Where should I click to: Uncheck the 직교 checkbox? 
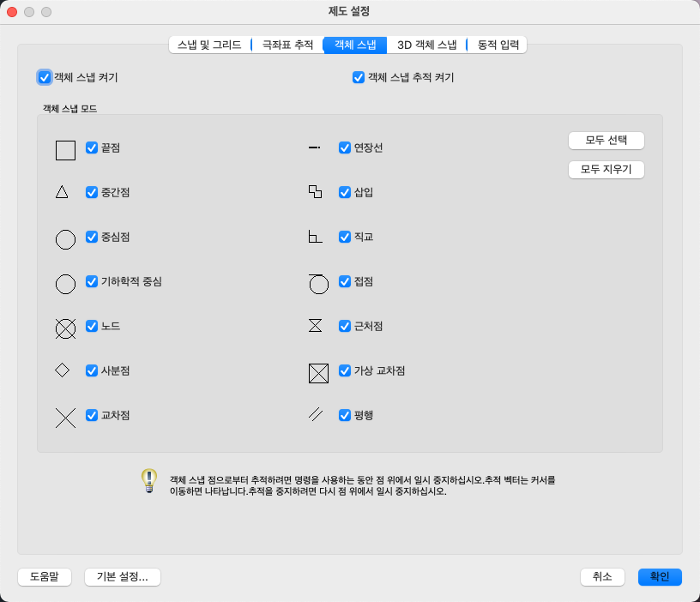pos(345,237)
